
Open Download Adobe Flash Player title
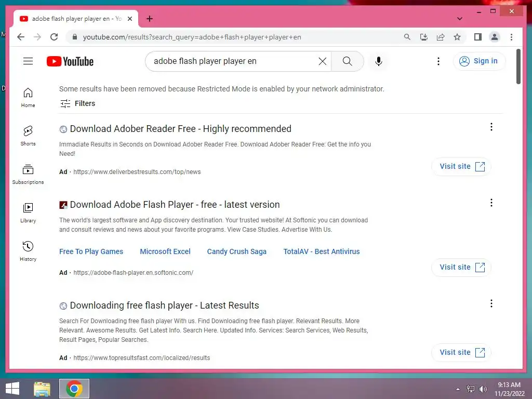(175, 205)
